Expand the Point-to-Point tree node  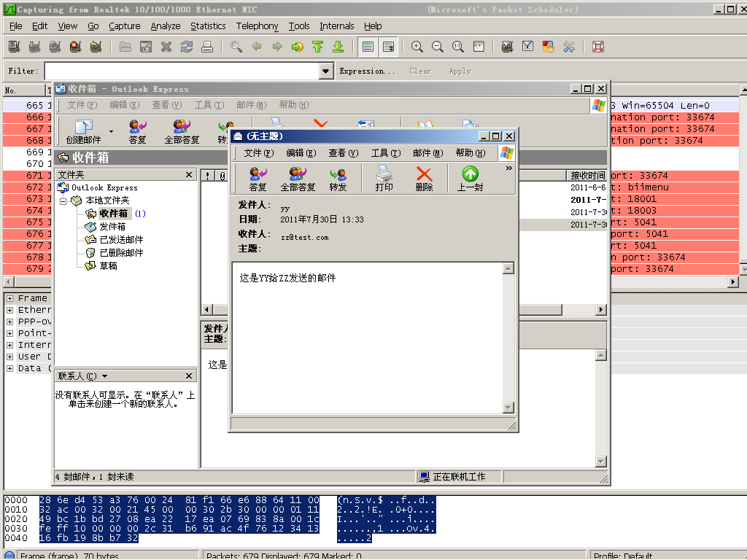pyautogui.click(x=9, y=333)
